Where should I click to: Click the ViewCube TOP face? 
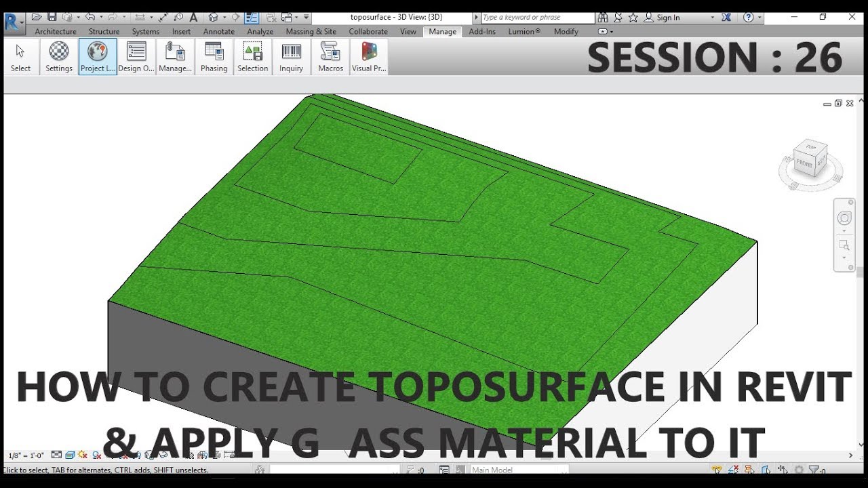pos(811,147)
